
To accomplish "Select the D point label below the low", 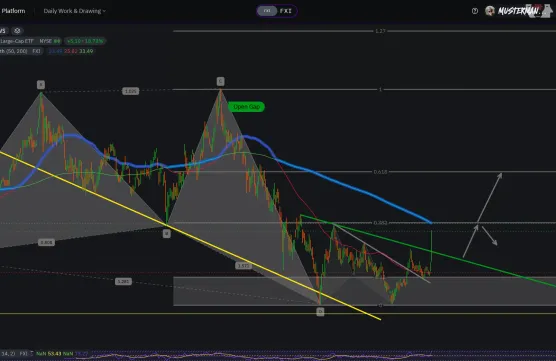I will point(320,311).
